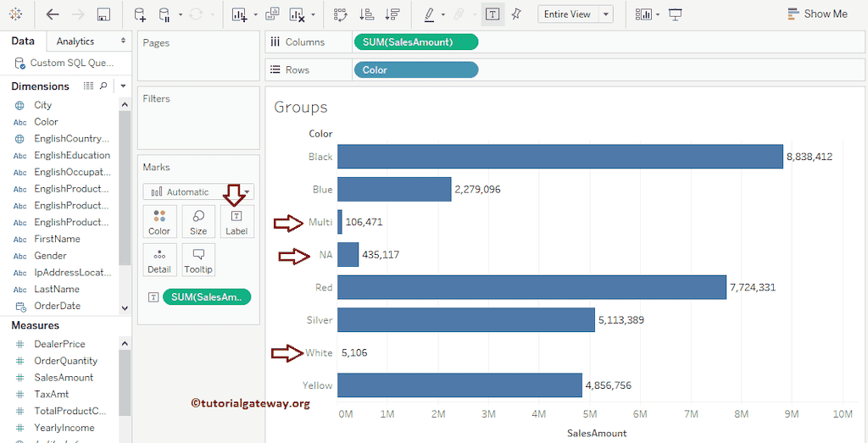Click the Red bar in chart
The height and width of the screenshot is (443, 868).
[x=531, y=287]
